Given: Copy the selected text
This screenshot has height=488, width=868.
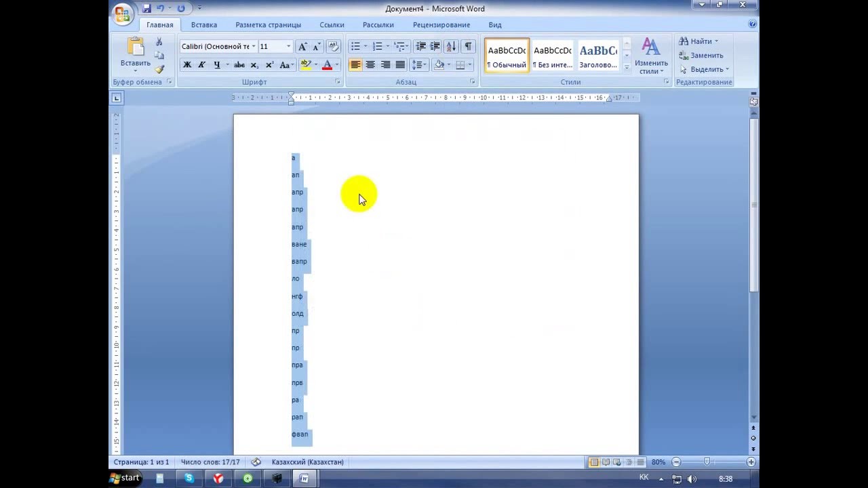Looking at the screenshot, I should (x=159, y=56).
